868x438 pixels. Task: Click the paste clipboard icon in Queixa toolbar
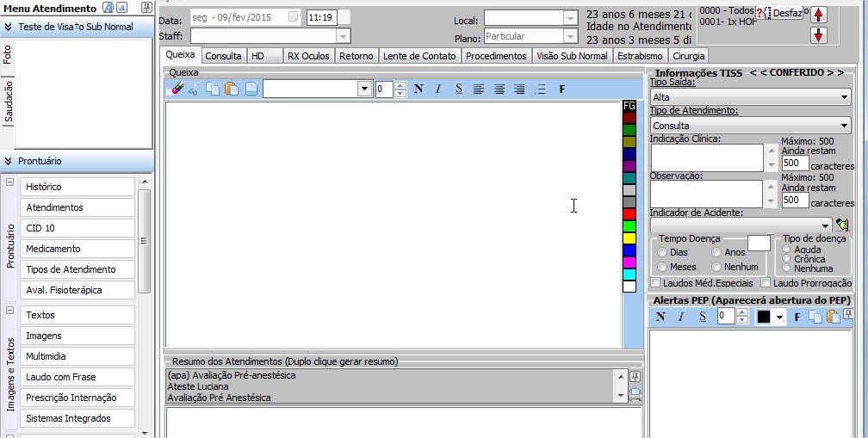[232, 89]
